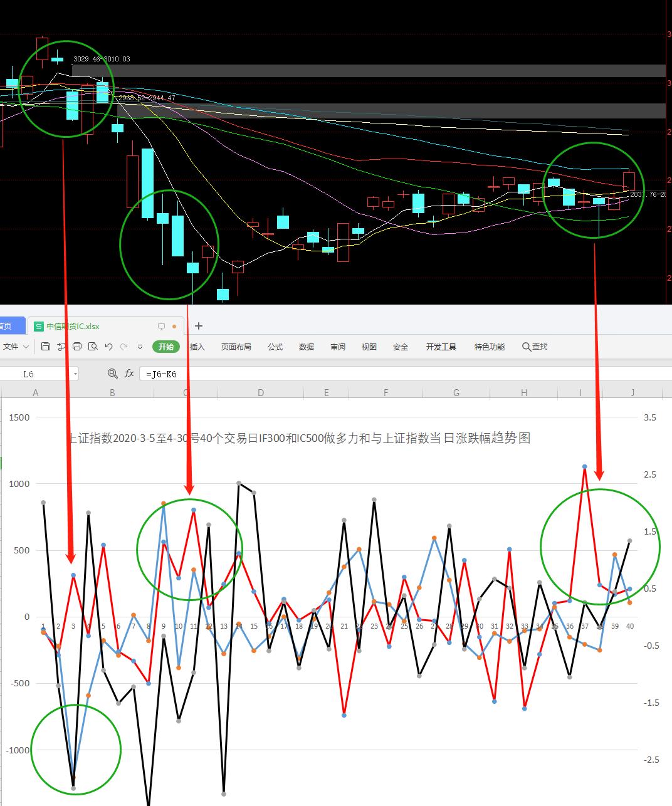Select the 视图 ribbon tab
Viewport: 672px width, 806px height.
pos(369,347)
